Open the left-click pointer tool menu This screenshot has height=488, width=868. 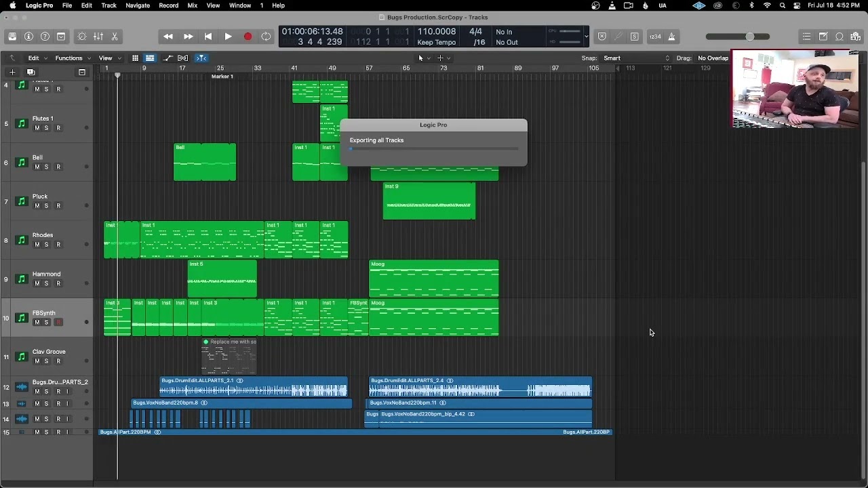pyautogui.click(x=423, y=58)
